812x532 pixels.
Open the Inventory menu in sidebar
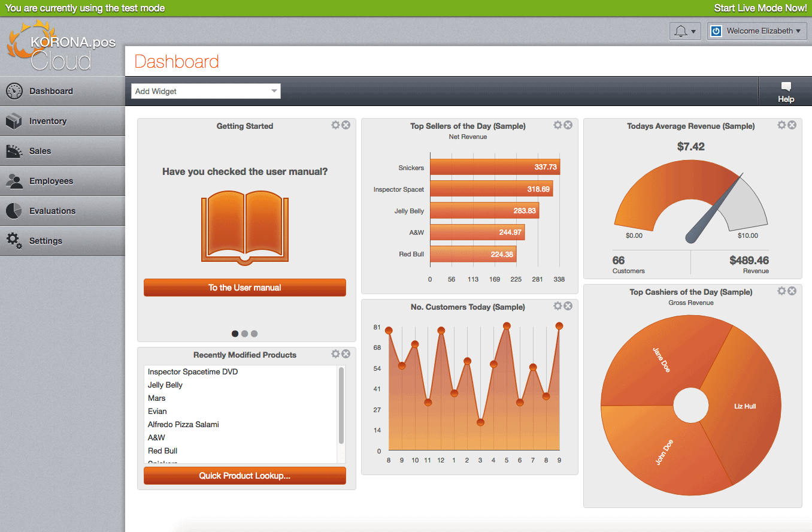62,121
